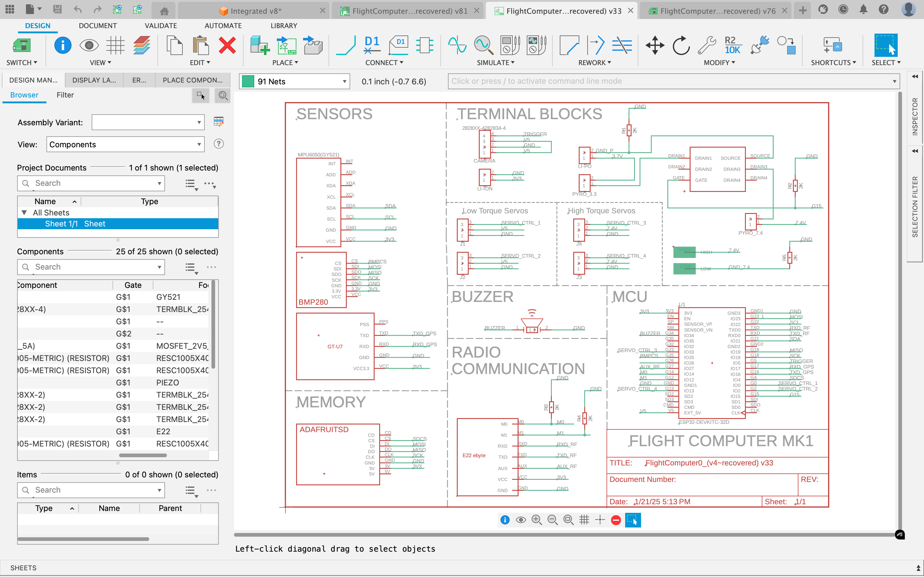Click the sine wave simulate source icon
924x577 pixels.
(x=457, y=46)
